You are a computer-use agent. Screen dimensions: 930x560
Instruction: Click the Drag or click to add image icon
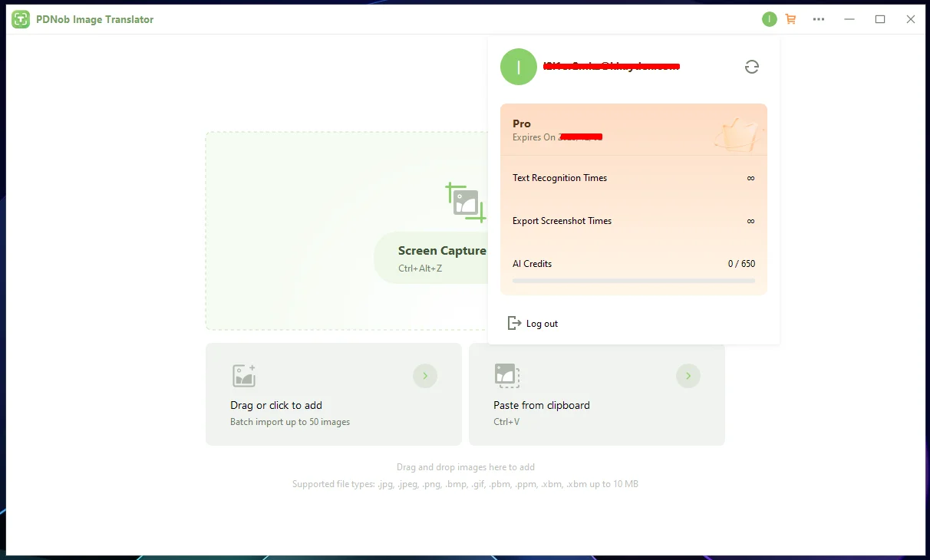(244, 376)
